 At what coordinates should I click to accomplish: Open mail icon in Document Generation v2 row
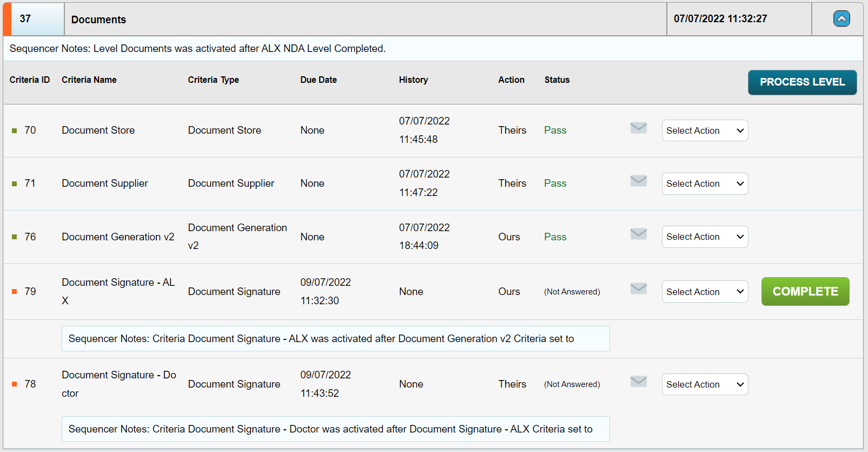pyautogui.click(x=639, y=234)
